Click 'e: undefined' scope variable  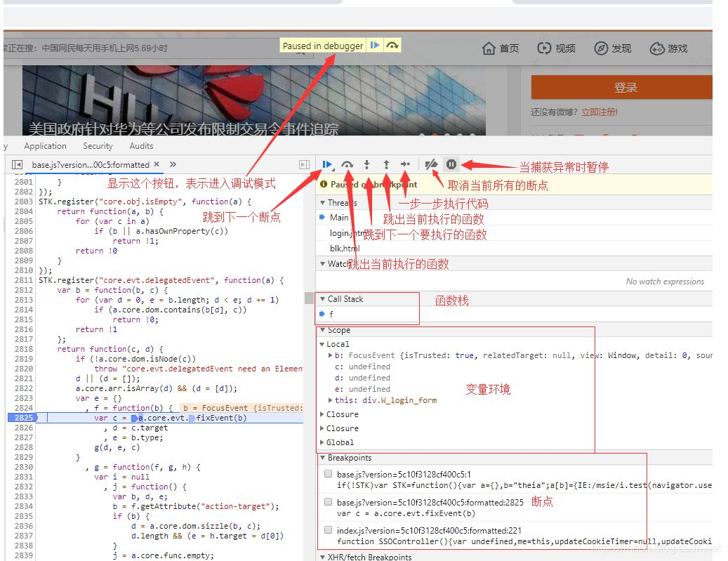(362, 389)
